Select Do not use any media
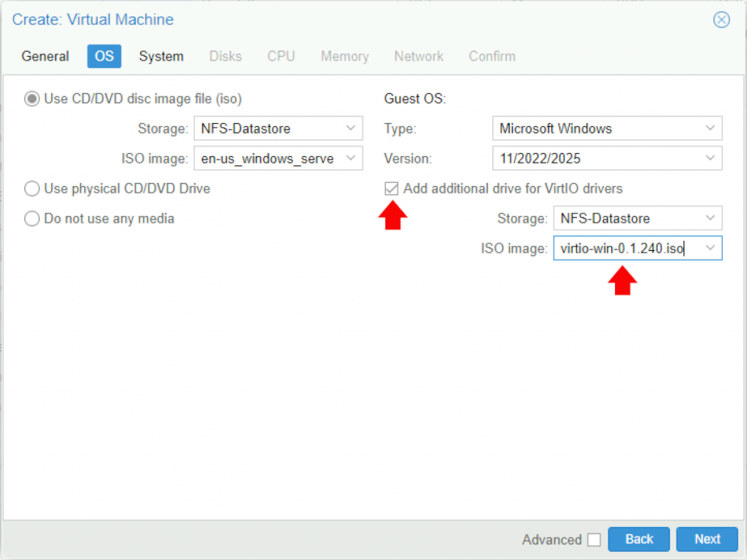The image size is (747, 560). tap(32, 219)
